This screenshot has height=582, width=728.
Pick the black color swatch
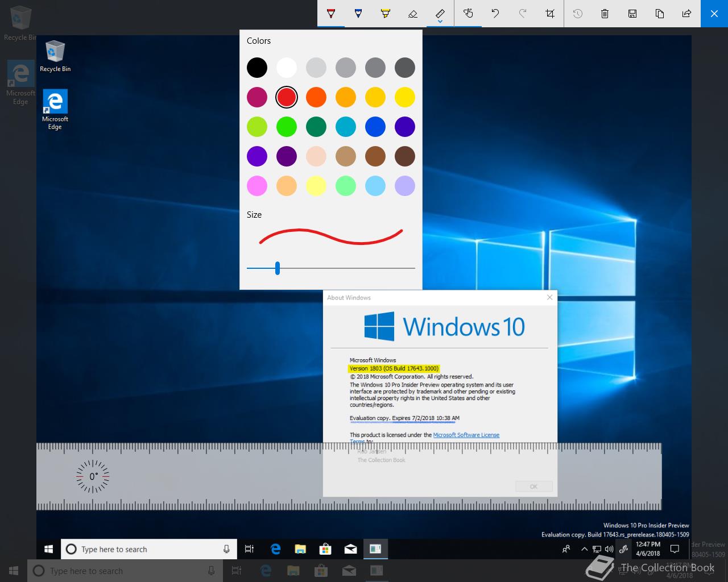[x=257, y=68]
